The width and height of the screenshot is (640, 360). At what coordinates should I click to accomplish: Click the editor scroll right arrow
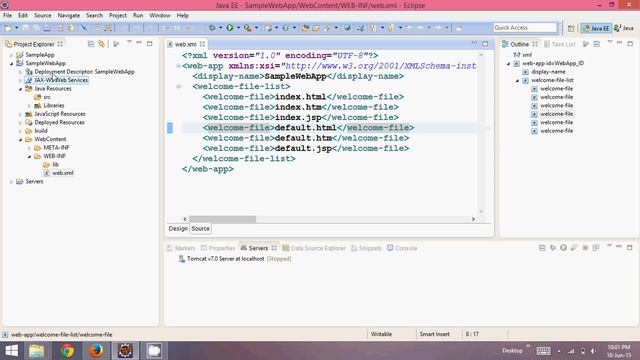(x=473, y=219)
